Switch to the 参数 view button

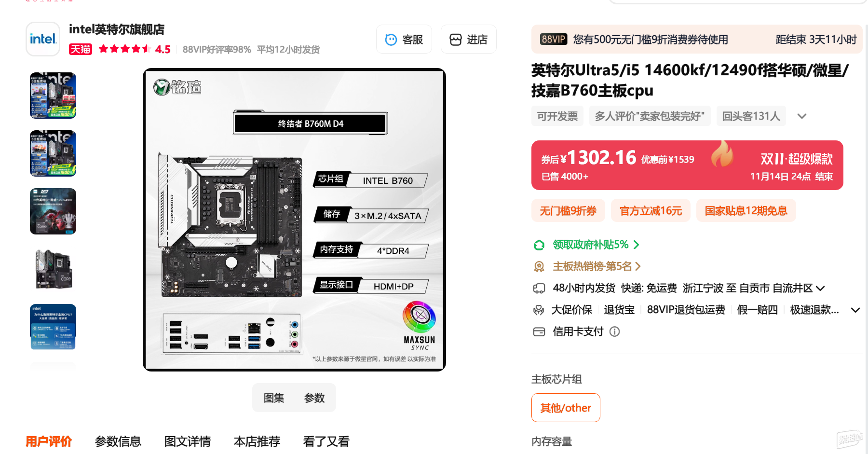click(314, 398)
